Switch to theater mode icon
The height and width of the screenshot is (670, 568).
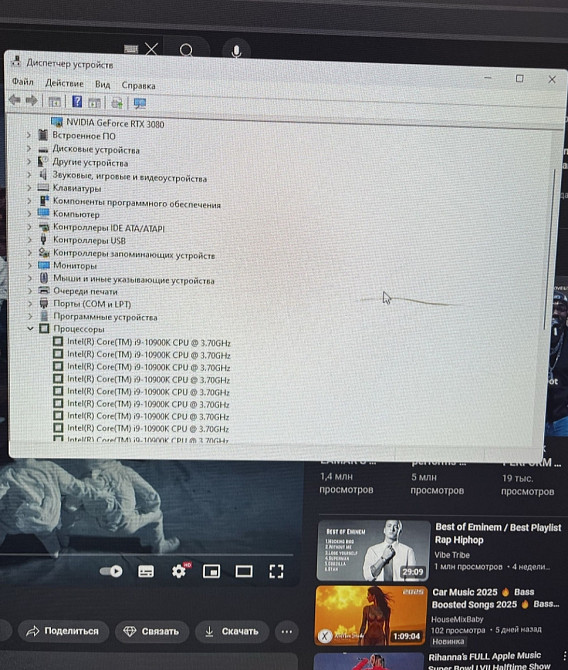coord(244,571)
